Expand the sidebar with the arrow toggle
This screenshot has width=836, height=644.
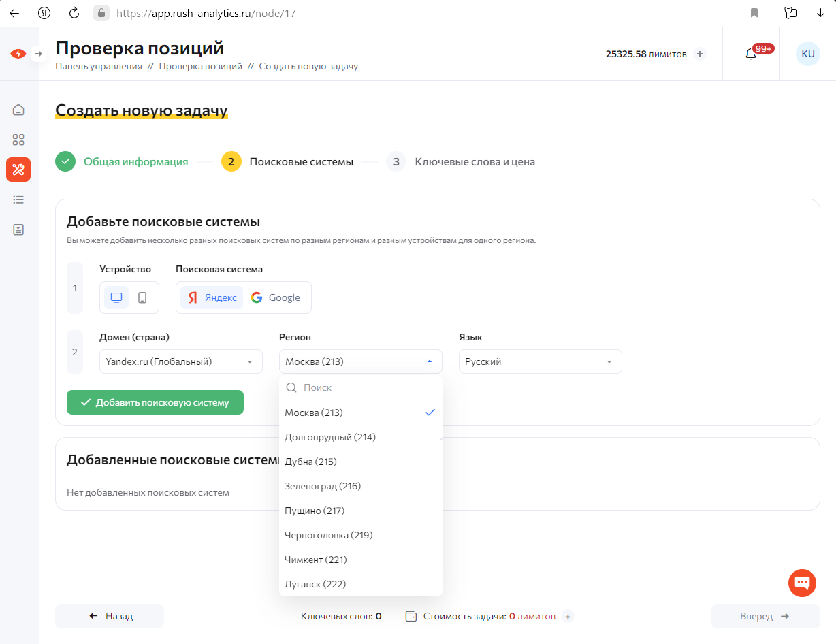39,54
